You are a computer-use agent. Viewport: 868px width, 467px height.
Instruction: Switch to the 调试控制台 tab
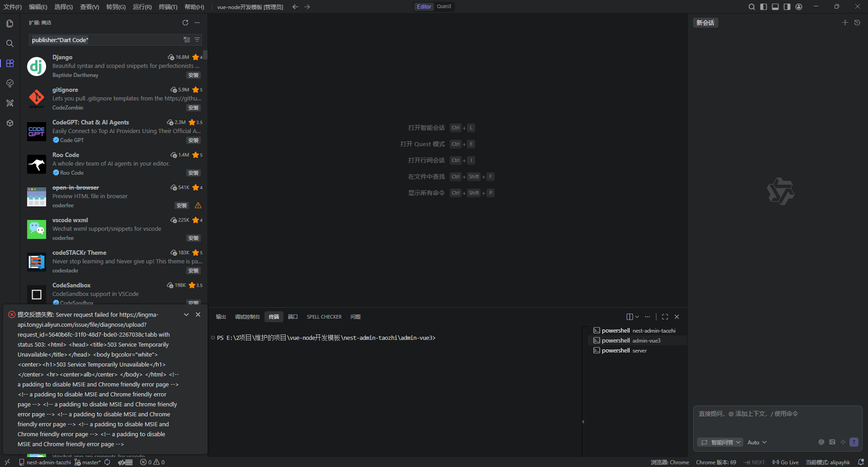(x=247, y=317)
